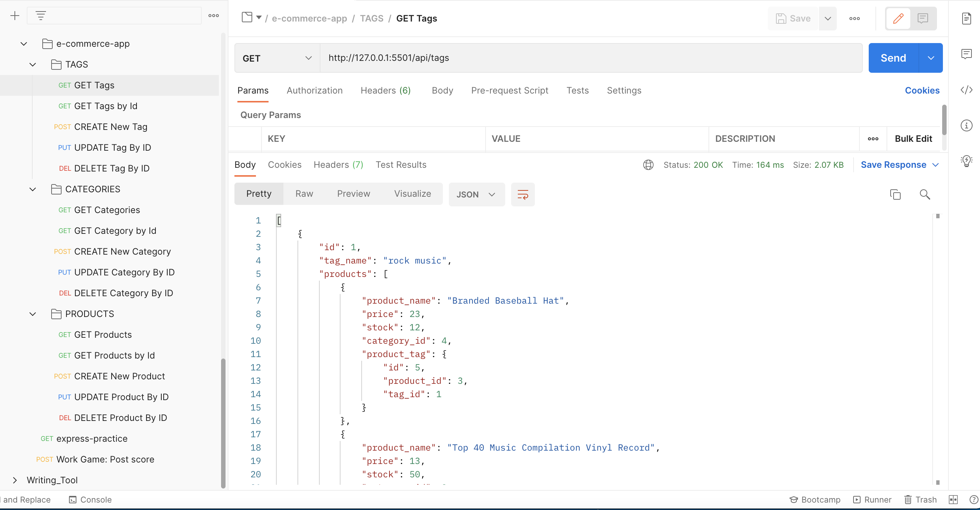Copy the response body with copy icon
This screenshot has width=980, height=510.
[895, 194]
